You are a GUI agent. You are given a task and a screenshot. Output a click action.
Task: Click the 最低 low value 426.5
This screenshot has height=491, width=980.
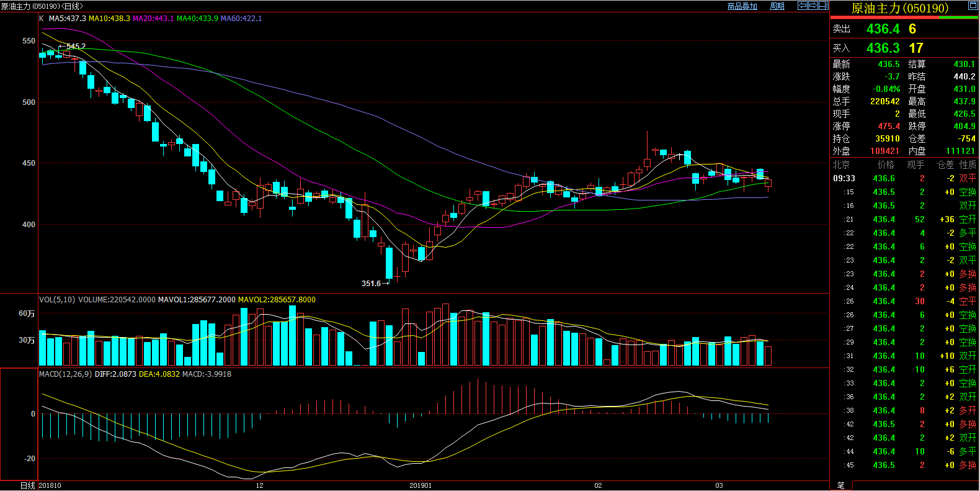click(964, 114)
